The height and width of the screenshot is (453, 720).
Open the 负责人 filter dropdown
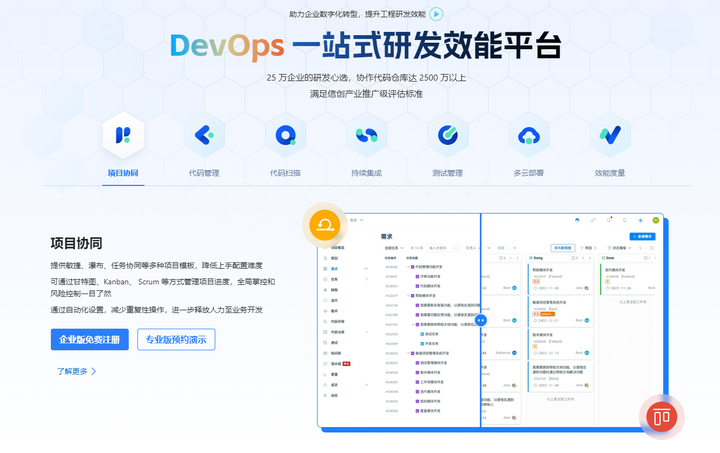(473, 248)
